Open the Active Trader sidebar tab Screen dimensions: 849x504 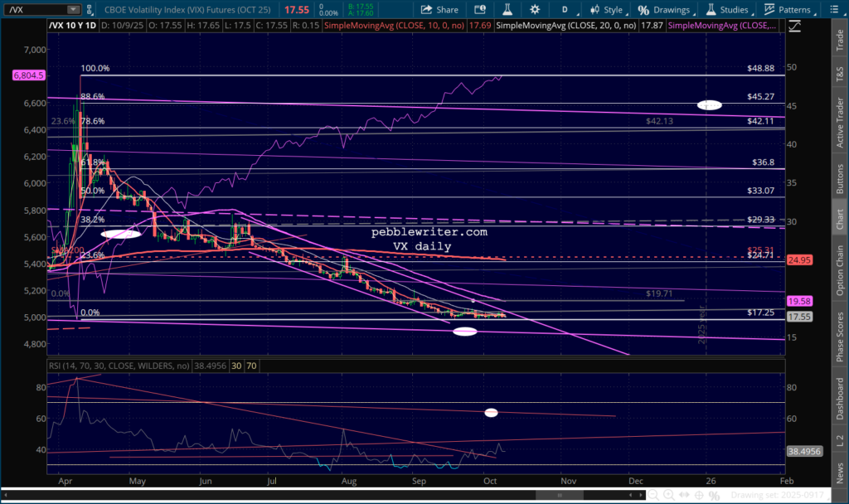pos(840,123)
